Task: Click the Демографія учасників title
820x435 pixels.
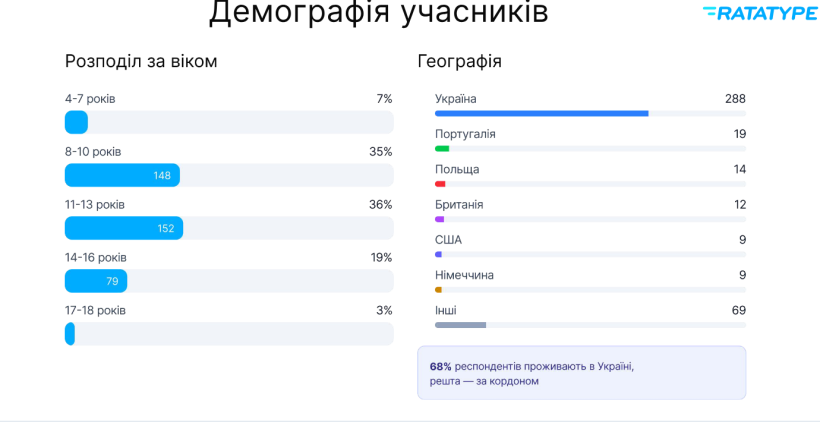Action: click(x=378, y=12)
